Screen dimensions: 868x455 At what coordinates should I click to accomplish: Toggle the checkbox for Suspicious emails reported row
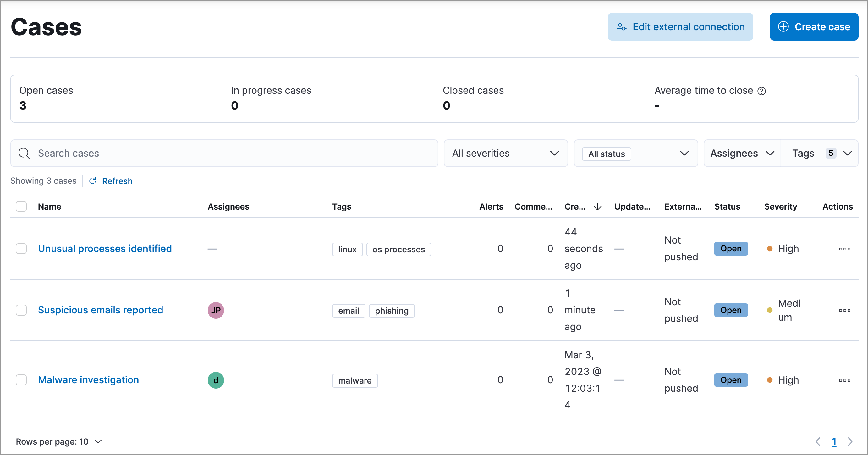(x=20, y=310)
